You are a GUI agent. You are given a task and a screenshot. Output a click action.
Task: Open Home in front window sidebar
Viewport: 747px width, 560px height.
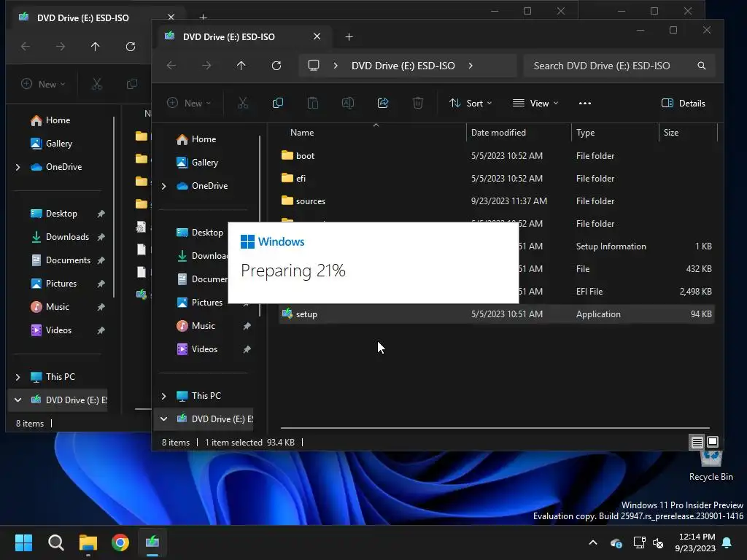tap(204, 139)
